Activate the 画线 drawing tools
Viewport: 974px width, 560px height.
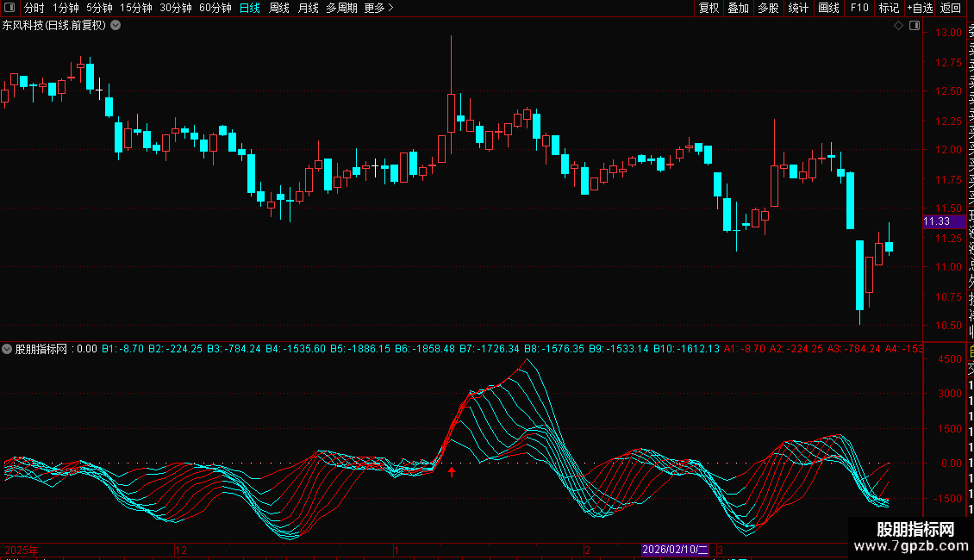(x=828, y=8)
